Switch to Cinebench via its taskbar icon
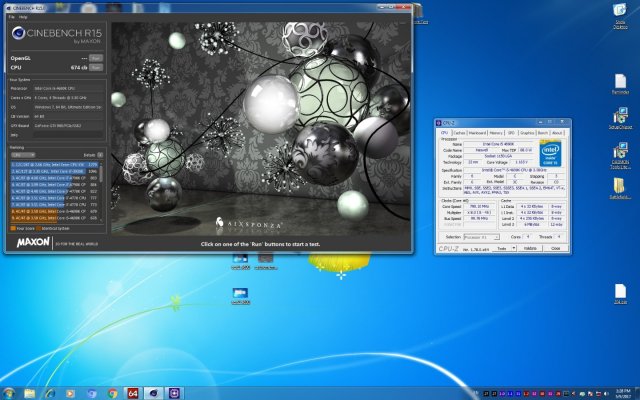This screenshot has width=640, height=400. click(153, 393)
